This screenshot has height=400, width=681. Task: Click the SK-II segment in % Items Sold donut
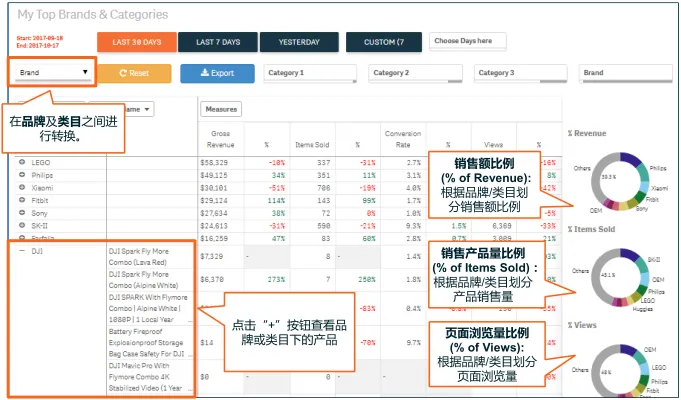tap(629, 255)
